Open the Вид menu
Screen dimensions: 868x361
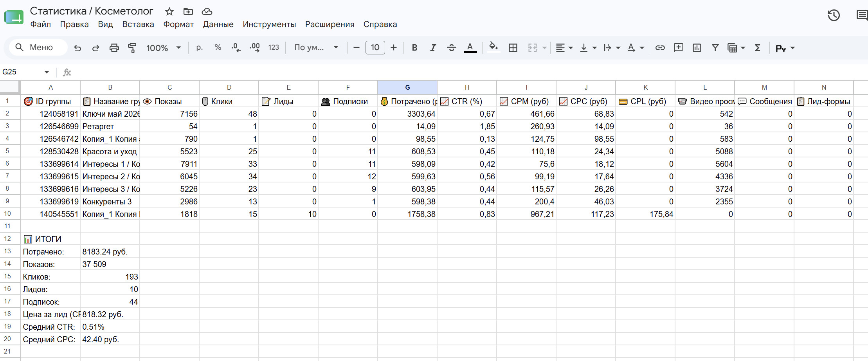[x=105, y=24]
